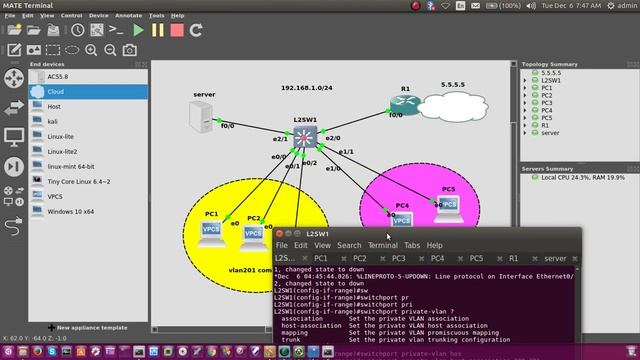This screenshot has height=360, width=640.
Task: Browse switches category in device sidebar
Action: click(x=14, y=108)
